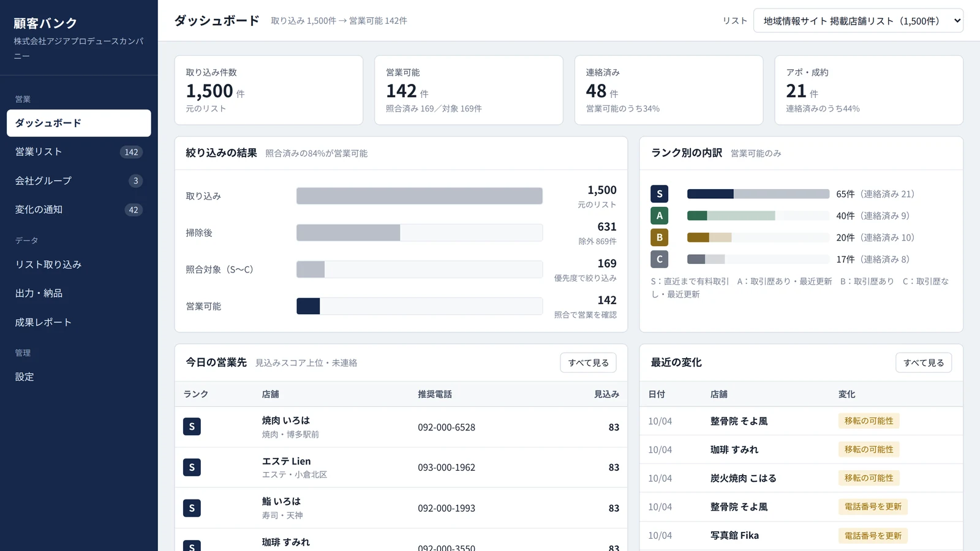Open 成果レポート page
Image resolution: width=980 pixels, height=551 pixels.
point(79,322)
